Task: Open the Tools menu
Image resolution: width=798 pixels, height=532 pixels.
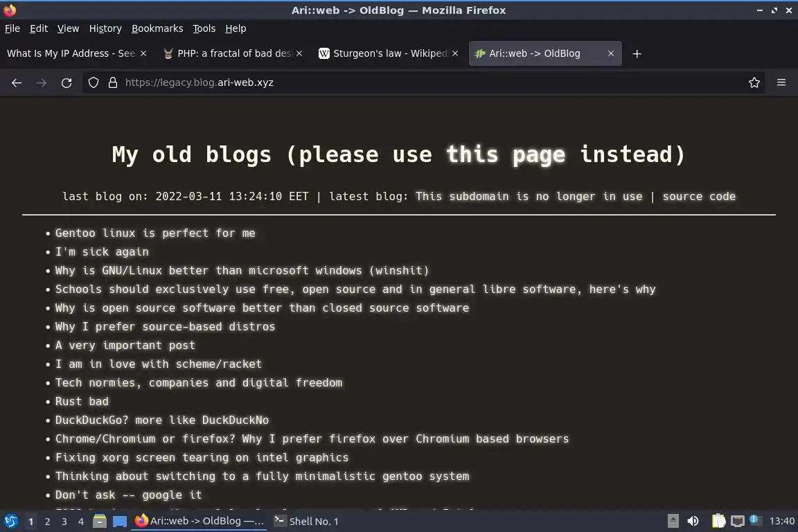Action: click(x=204, y=28)
